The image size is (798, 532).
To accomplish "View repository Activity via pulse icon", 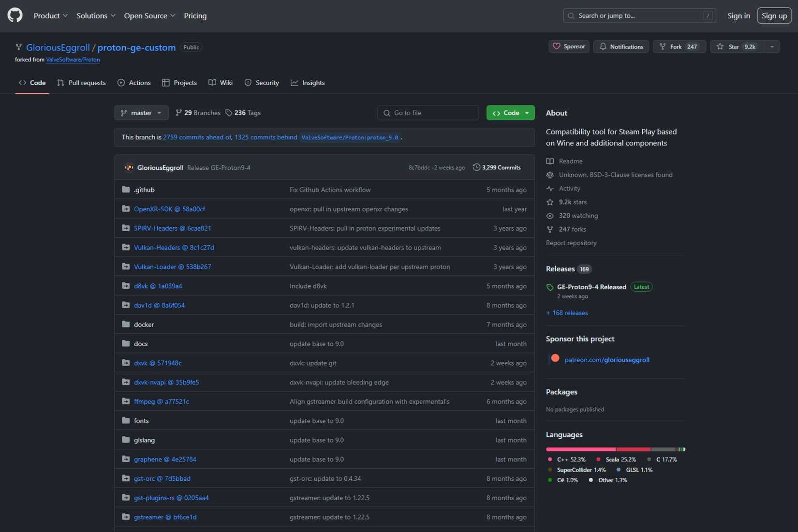I will click(x=550, y=189).
